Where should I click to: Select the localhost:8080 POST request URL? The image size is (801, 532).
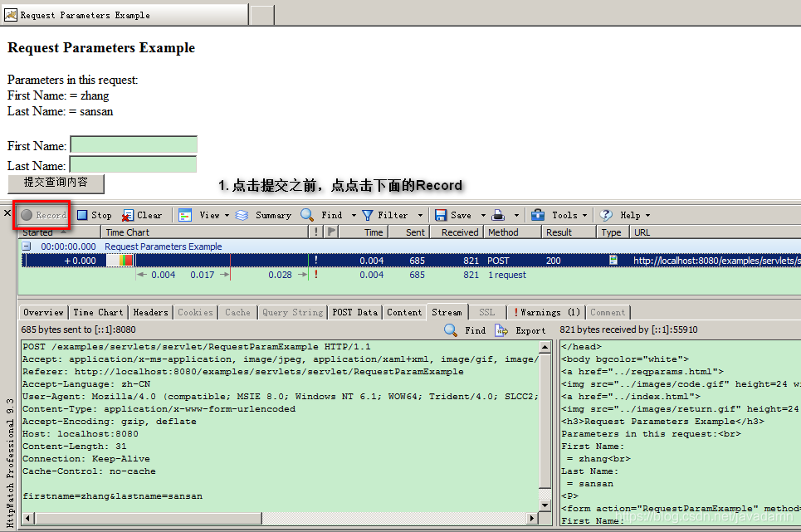tap(716, 261)
